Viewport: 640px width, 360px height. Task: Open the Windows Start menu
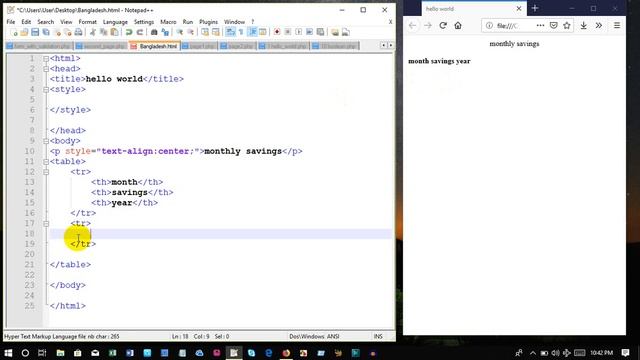pos(8,353)
